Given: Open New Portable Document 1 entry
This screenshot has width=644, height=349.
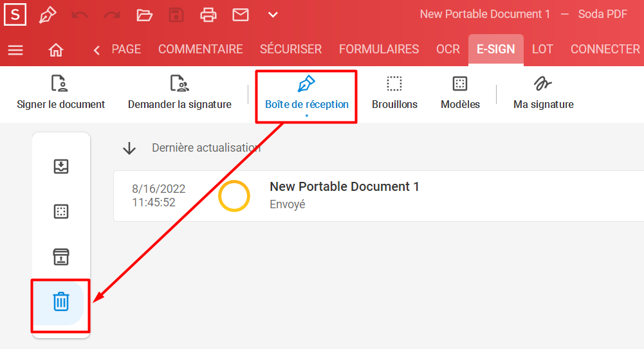Looking at the screenshot, I should coord(379,196).
